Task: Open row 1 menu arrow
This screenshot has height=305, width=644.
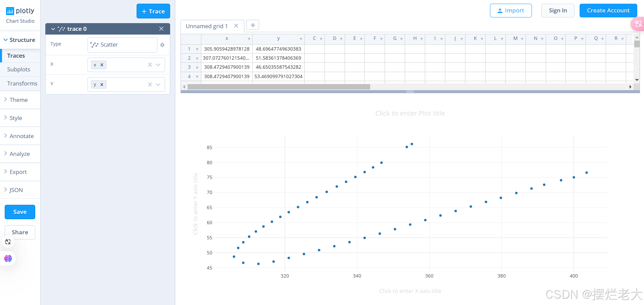Action: tap(197, 49)
